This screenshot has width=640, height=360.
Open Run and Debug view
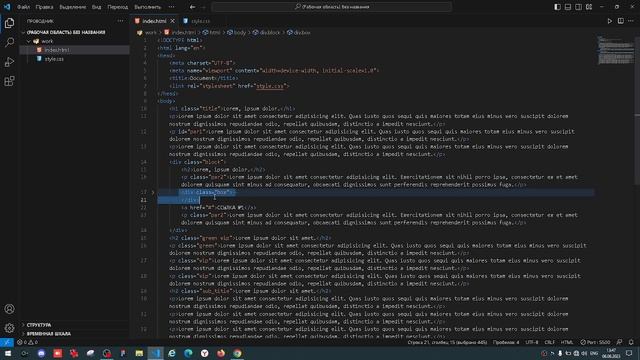click(x=9, y=62)
